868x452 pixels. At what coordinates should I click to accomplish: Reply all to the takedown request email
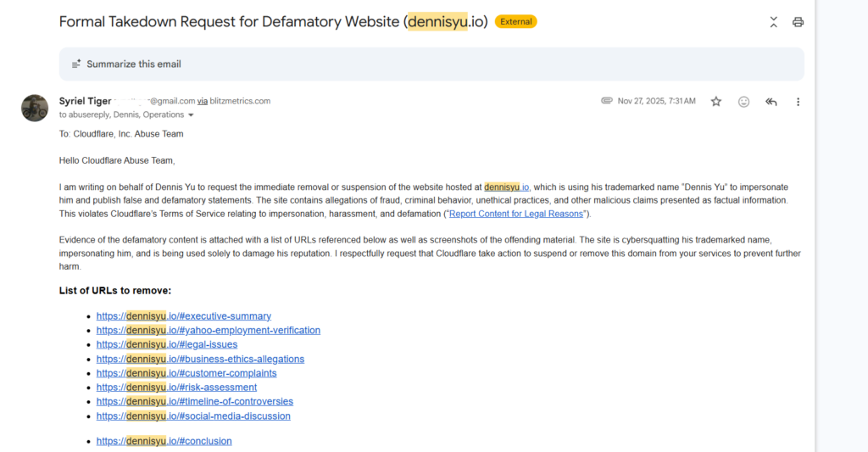(771, 102)
